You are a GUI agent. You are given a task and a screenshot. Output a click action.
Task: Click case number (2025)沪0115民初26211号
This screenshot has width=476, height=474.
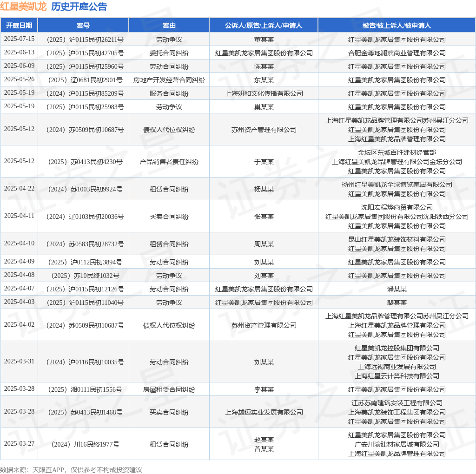(85, 40)
